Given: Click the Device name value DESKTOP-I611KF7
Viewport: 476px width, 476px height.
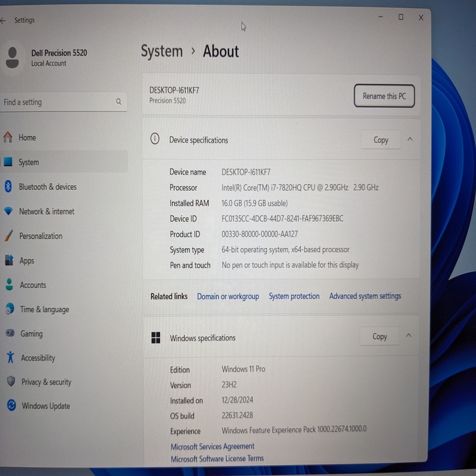Looking at the screenshot, I should click(x=246, y=172).
